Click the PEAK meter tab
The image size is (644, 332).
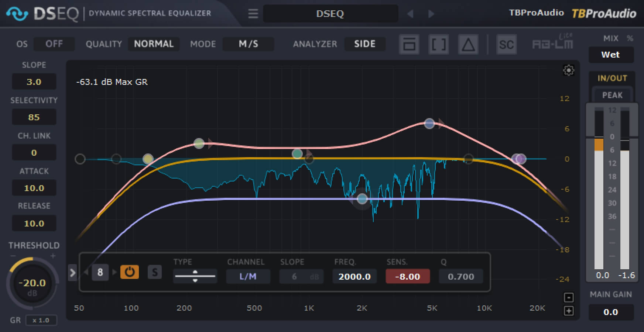(x=612, y=95)
